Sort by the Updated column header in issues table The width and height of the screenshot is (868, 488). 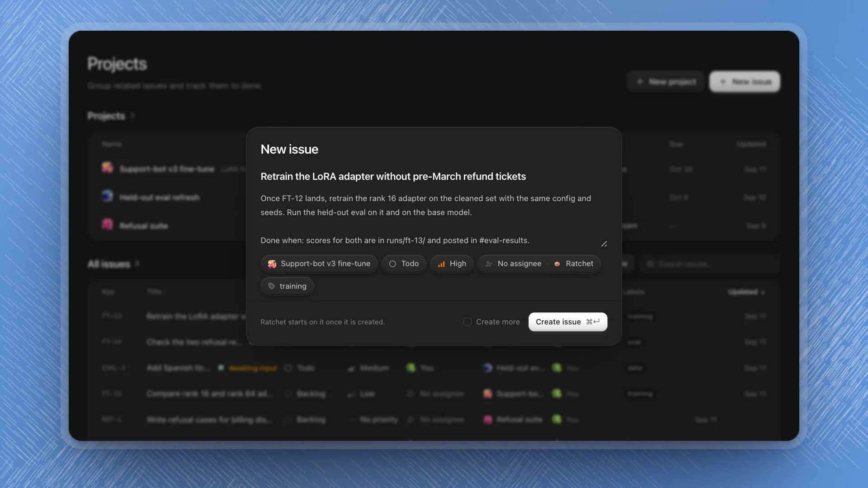(x=746, y=292)
